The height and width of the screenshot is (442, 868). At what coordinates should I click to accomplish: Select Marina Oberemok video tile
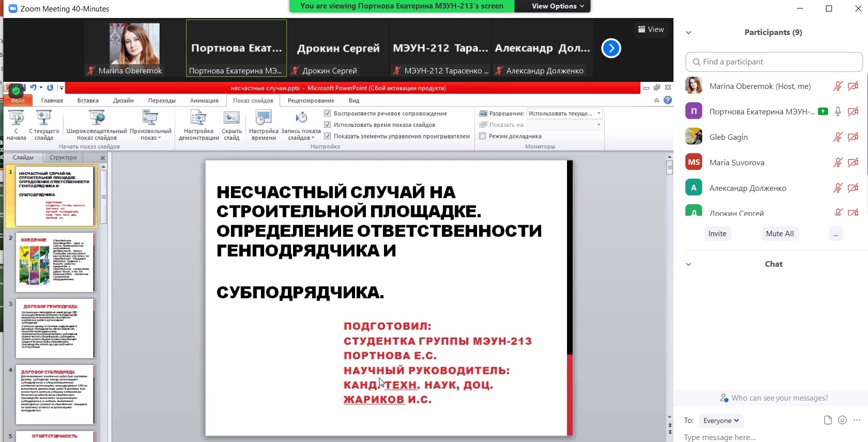tap(134, 48)
